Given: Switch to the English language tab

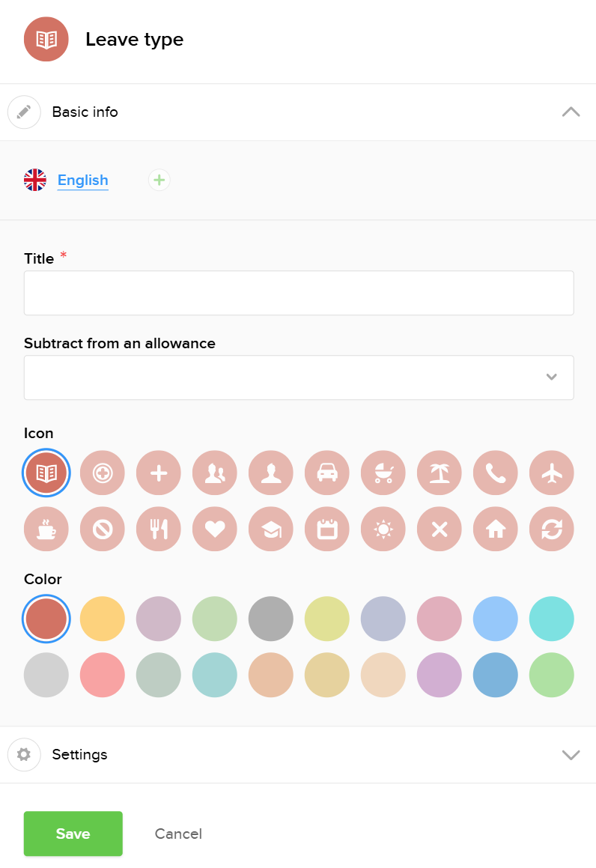Looking at the screenshot, I should pyautogui.click(x=82, y=180).
